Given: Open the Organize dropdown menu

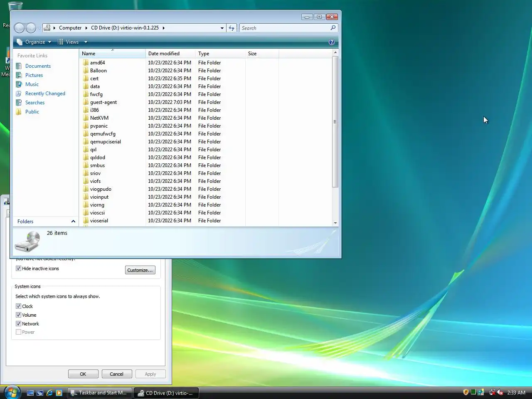Looking at the screenshot, I should (34, 42).
